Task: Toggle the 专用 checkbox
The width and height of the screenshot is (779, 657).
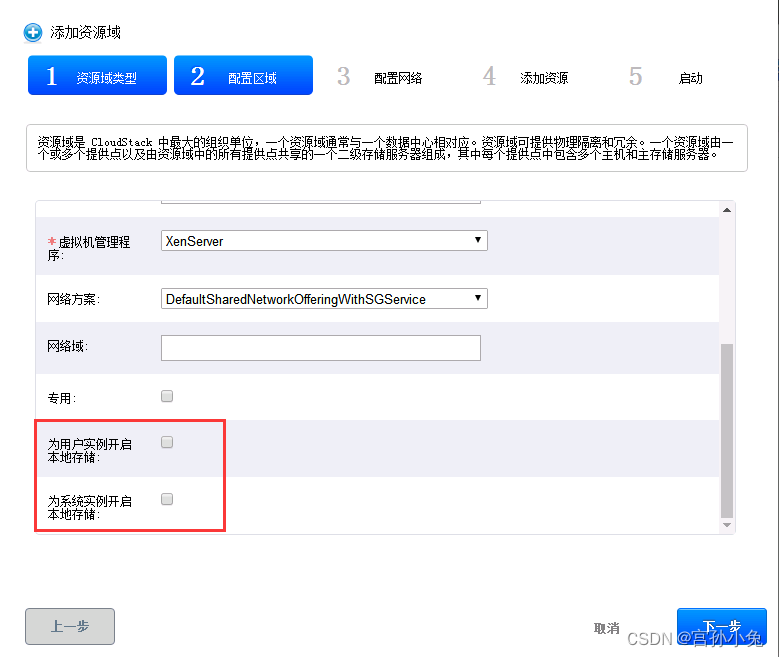Action: click(167, 396)
